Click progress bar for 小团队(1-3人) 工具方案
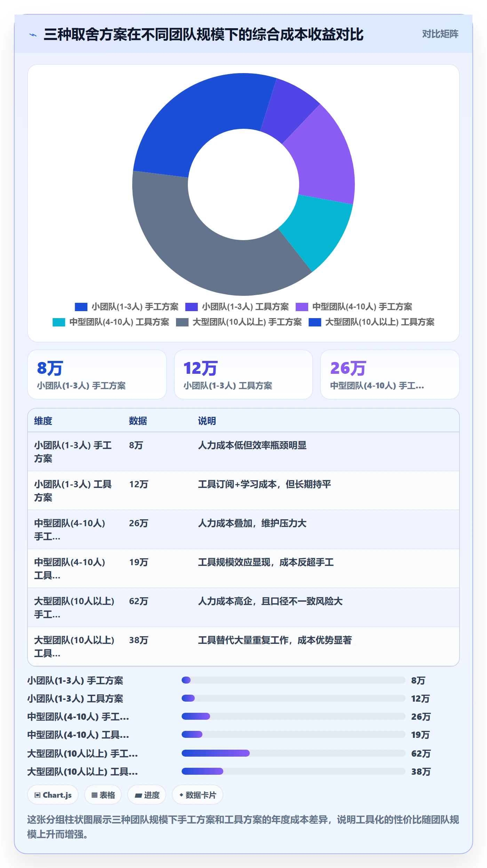 (293, 698)
